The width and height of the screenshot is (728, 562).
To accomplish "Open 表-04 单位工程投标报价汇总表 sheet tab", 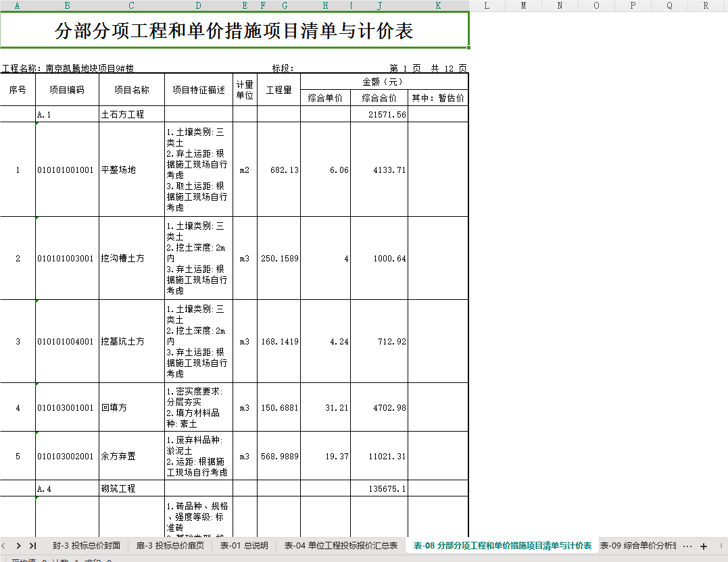I will point(341,546).
